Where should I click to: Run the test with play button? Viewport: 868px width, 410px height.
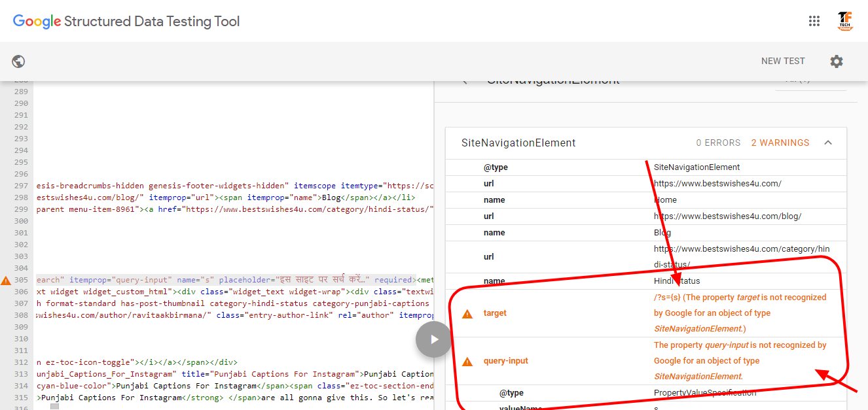tap(433, 339)
